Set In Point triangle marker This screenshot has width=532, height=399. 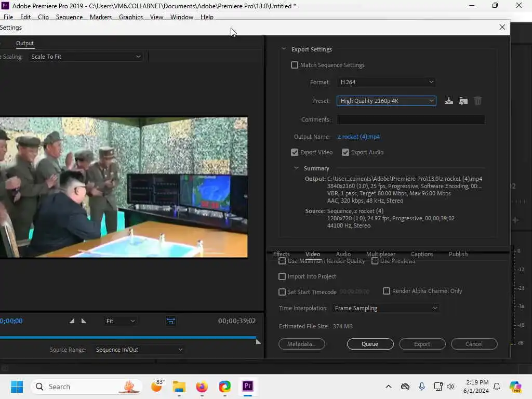click(x=72, y=321)
